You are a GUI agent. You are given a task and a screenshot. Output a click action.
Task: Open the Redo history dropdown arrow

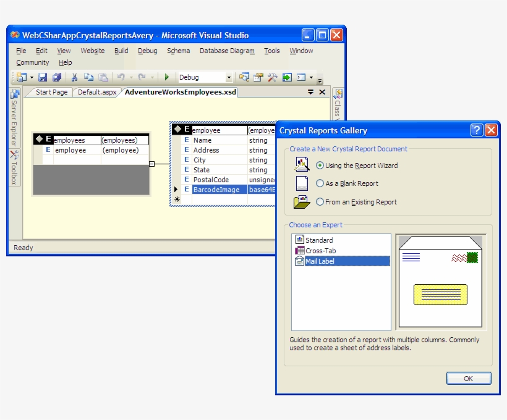[x=152, y=77]
